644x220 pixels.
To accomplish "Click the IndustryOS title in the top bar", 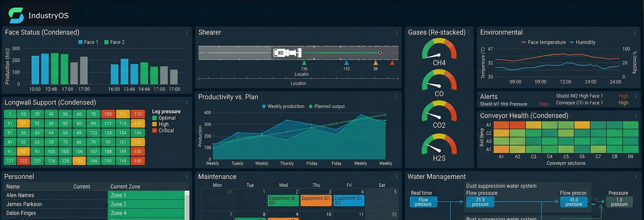I will point(49,15).
